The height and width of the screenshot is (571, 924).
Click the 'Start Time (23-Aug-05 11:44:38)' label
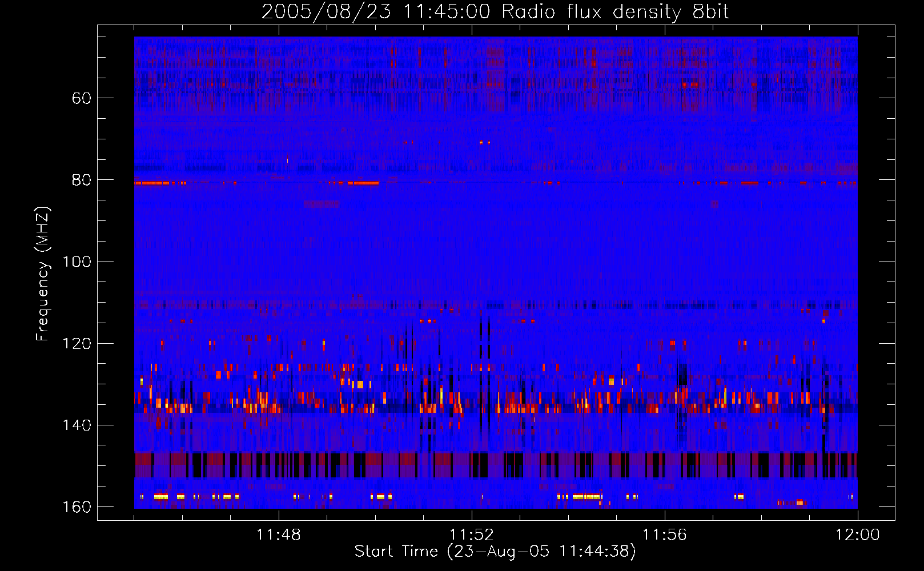tap(495, 552)
